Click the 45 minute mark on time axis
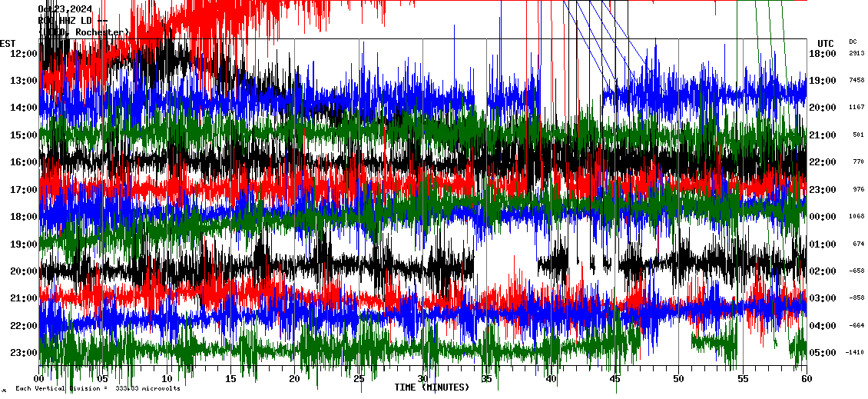The height and width of the screenshot is (399, 868). [615, 379]
